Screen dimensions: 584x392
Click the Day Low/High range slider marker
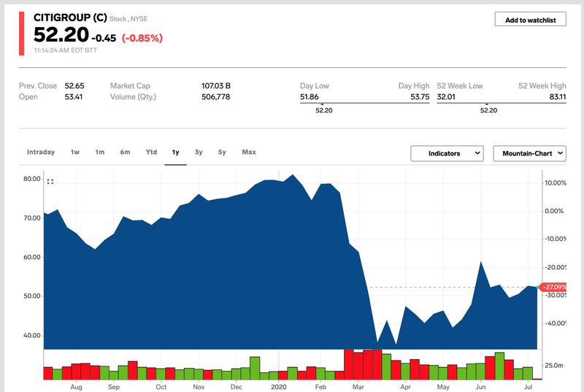pyautogui.click(x=322, y=104)
